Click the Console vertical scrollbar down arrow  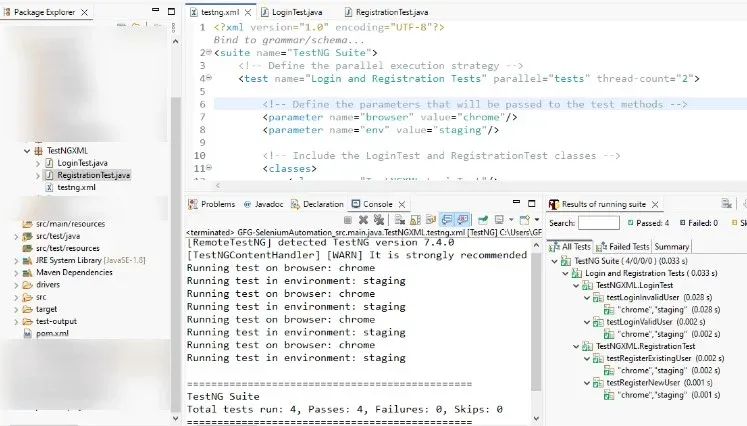pyautogui.click(x=536, y=419)
